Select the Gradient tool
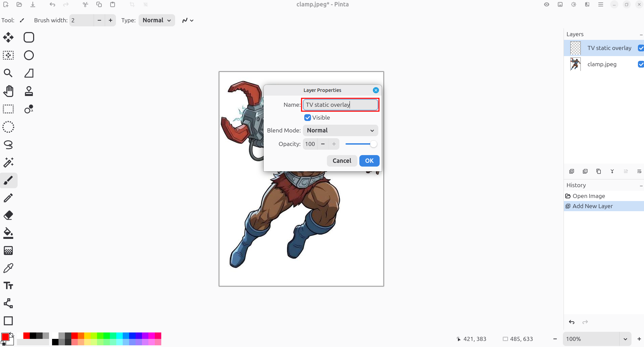 (8, 251)
